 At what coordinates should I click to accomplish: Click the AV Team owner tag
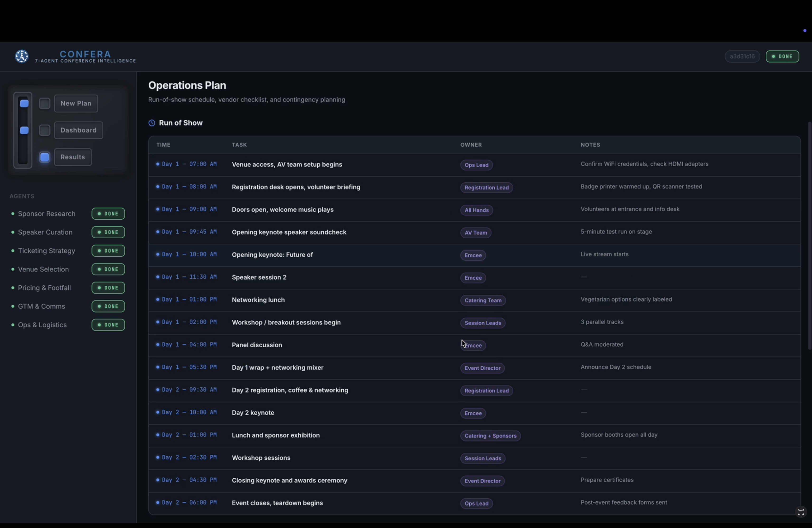coord(476,233)
